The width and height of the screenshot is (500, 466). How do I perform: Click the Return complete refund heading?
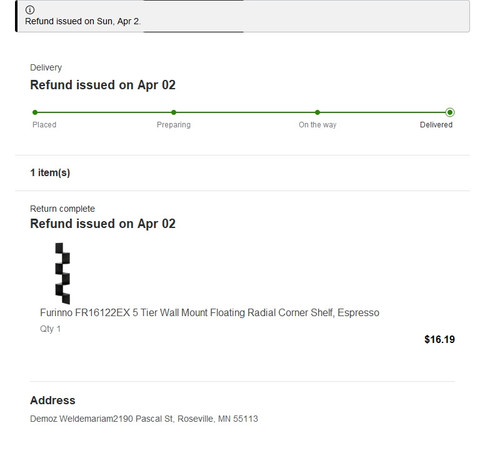(103, 224)
